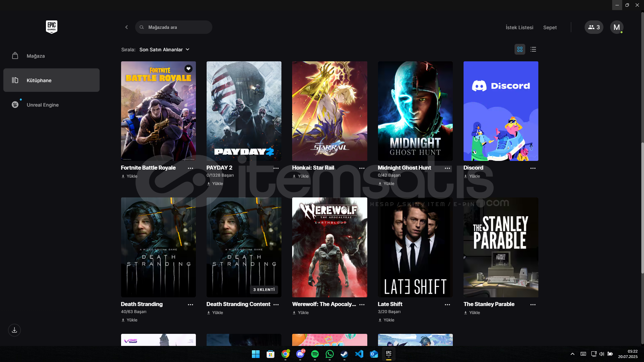
Task: Open the friends list button showing 3
Action: (594, 27)
